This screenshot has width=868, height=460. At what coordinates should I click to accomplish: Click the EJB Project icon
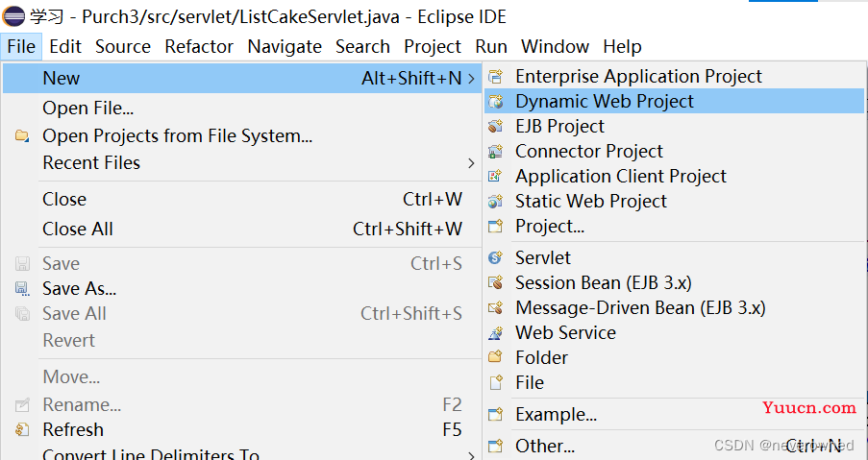tap(495, 126)
